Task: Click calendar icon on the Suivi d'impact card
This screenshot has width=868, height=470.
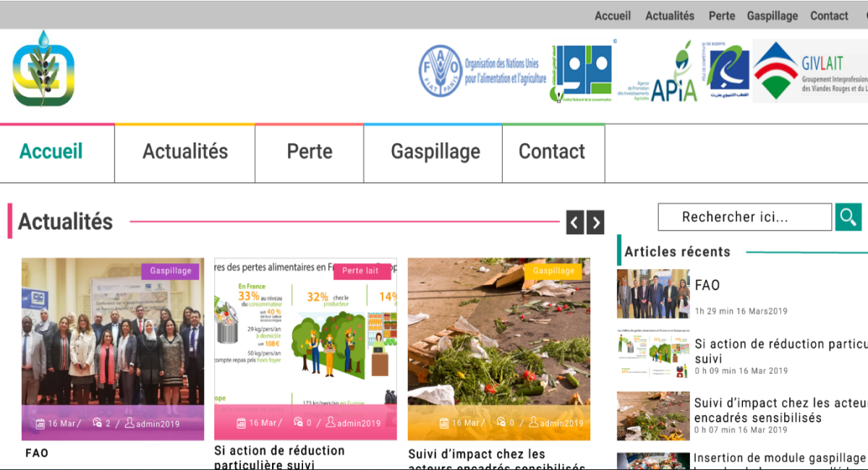Action: tap(444, 423)
